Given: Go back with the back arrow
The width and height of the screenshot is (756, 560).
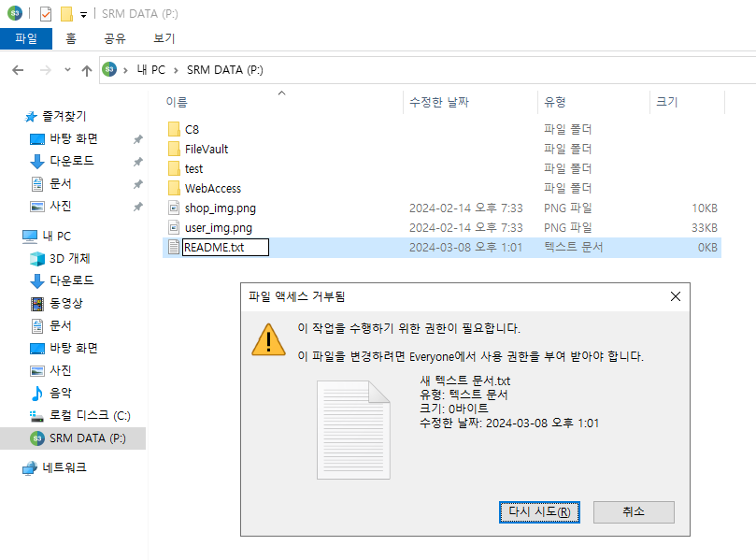Looking at the screenshot, I should pyautogui.click(x=18, y=70).
